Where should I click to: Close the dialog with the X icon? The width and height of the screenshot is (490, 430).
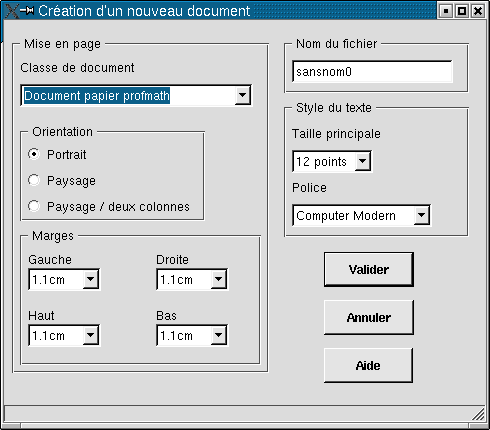[x=478, y=11]
